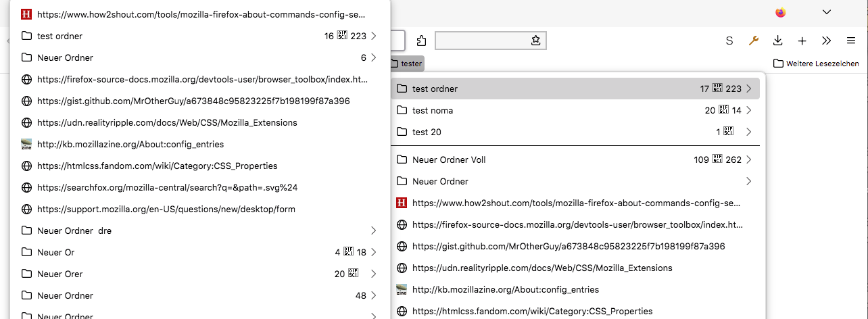Image resolution: width=868 pixels, height=319 pixels.
Task: Click the plus icon for a new tab
Action: (x=802, y=41)
